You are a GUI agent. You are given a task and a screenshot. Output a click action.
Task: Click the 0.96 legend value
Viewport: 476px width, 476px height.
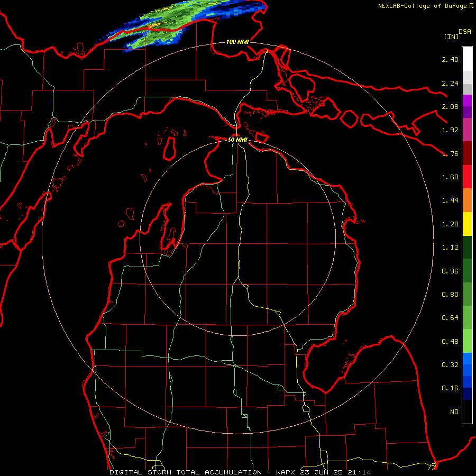click(450, 271)
